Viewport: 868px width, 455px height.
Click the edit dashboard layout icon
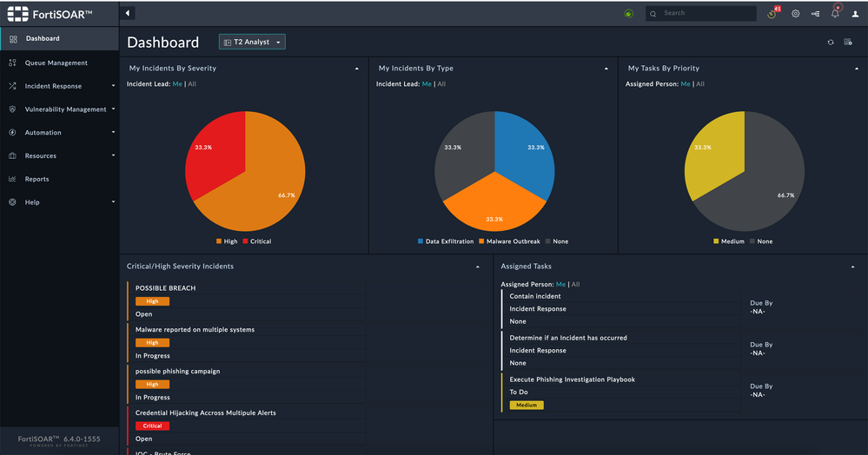(x=847, y=42)
